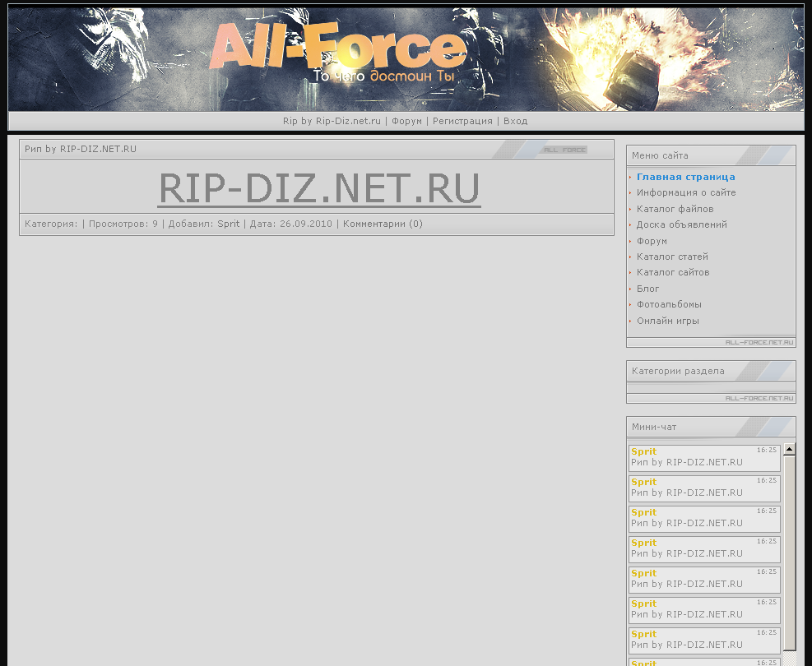Click the arrow bullet next to Онлайн игры
The width and height of the screenshot is (812, 666).
coord(630,321)
